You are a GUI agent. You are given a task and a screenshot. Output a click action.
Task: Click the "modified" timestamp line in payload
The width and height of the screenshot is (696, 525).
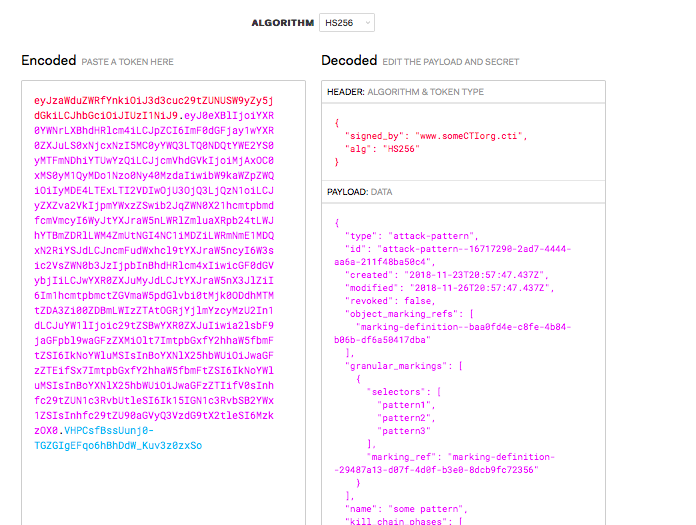point(450,288)
